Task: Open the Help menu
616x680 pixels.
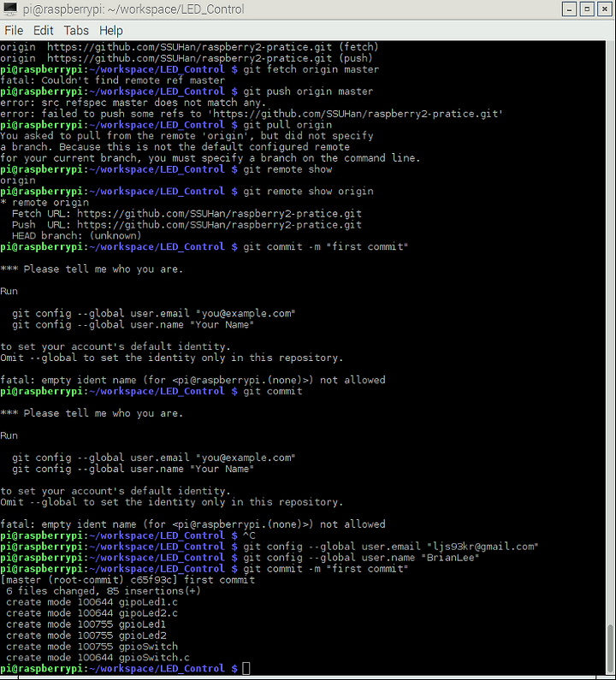Action: pyautogui.click(x=111, y=30)
